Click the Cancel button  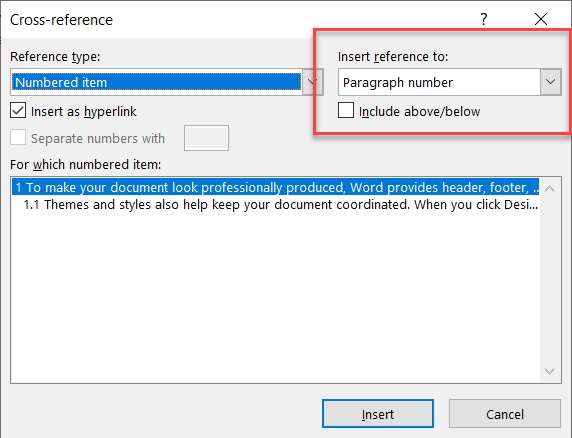click(x=505, y=414)
